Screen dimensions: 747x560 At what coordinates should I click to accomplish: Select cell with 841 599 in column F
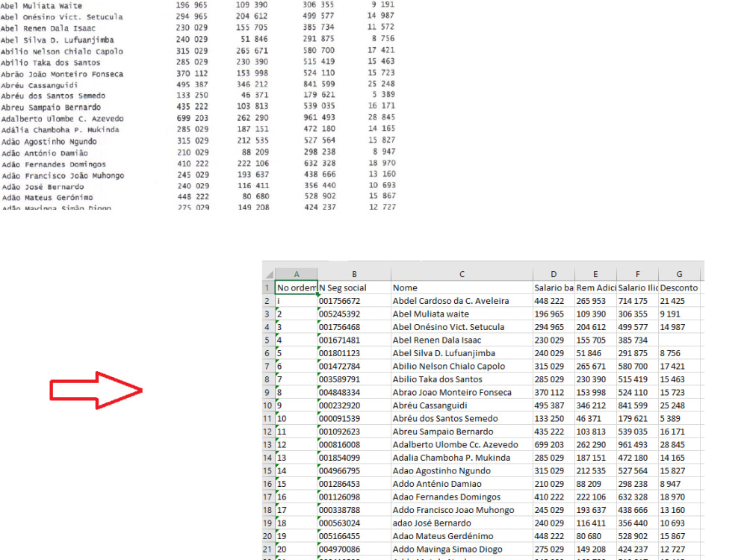click(637, 405)
